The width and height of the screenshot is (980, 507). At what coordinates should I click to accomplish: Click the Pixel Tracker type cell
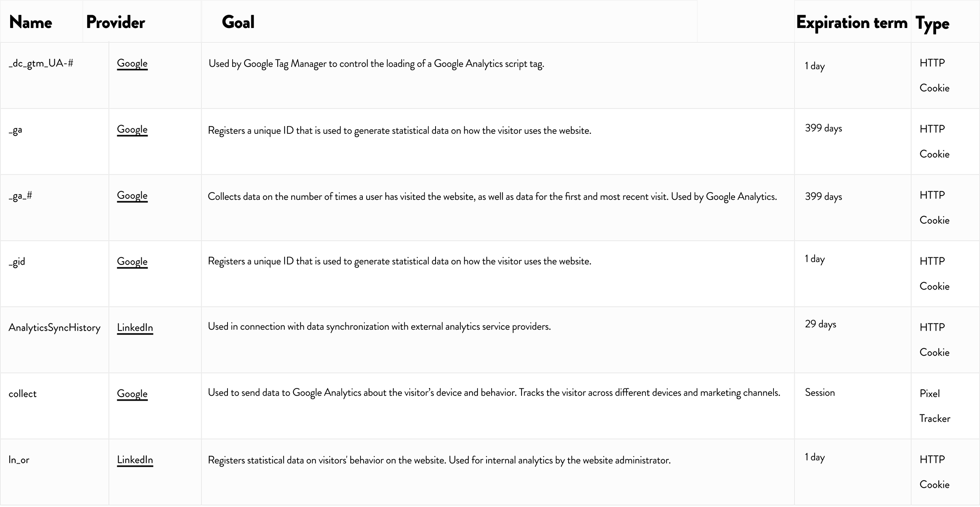935,406
